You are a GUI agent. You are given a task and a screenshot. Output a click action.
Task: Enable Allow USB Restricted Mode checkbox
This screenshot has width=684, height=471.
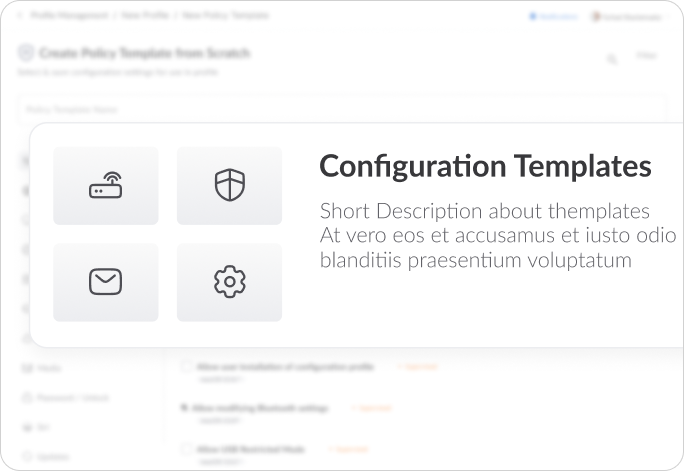click(187, 449)
